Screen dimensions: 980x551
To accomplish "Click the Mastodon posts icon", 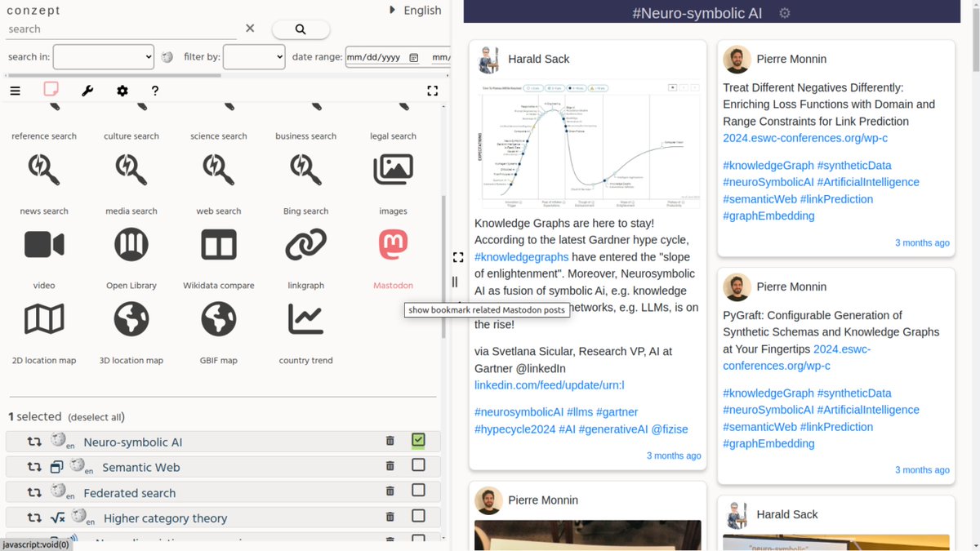I will point(393,244).
